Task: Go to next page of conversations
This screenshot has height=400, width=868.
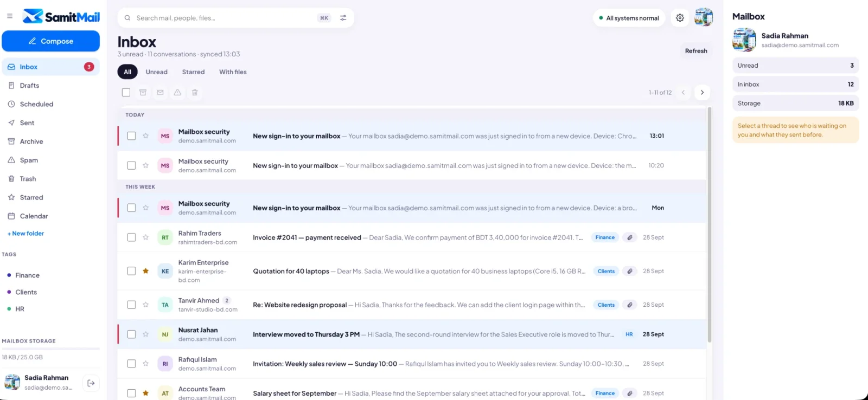Action: tap(702, 93)
